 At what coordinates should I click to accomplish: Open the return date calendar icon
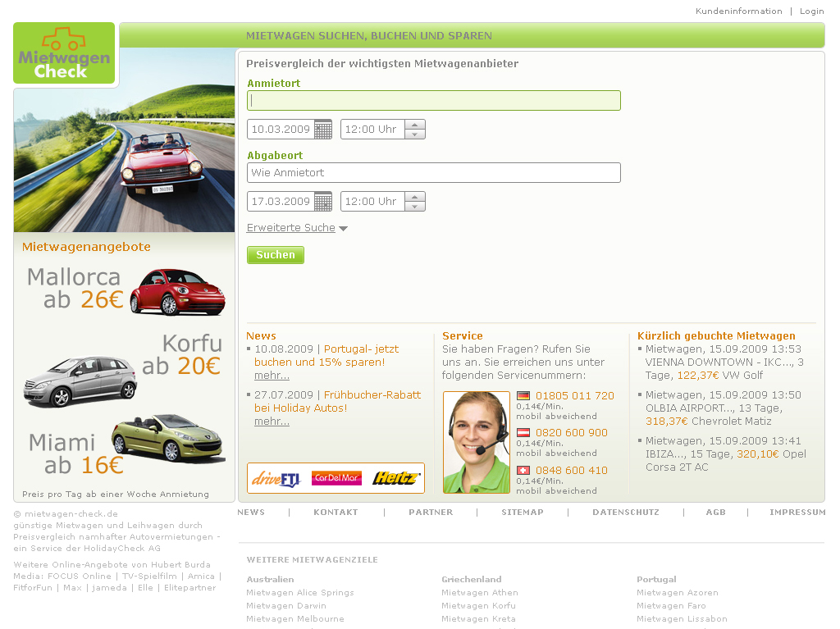323,202
